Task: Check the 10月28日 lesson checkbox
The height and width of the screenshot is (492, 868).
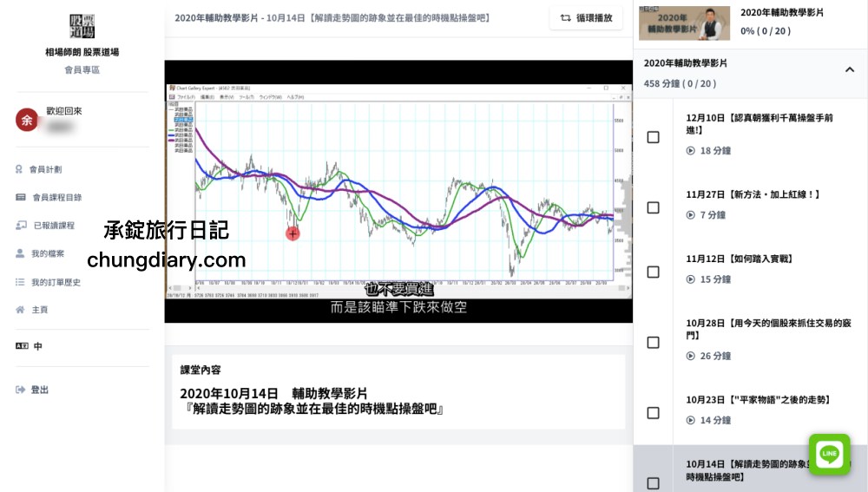Action: 654,343
